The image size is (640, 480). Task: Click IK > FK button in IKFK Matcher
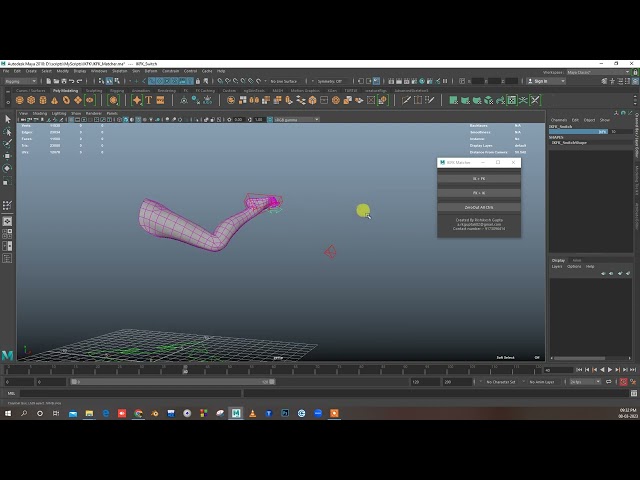tap(479, 179)
